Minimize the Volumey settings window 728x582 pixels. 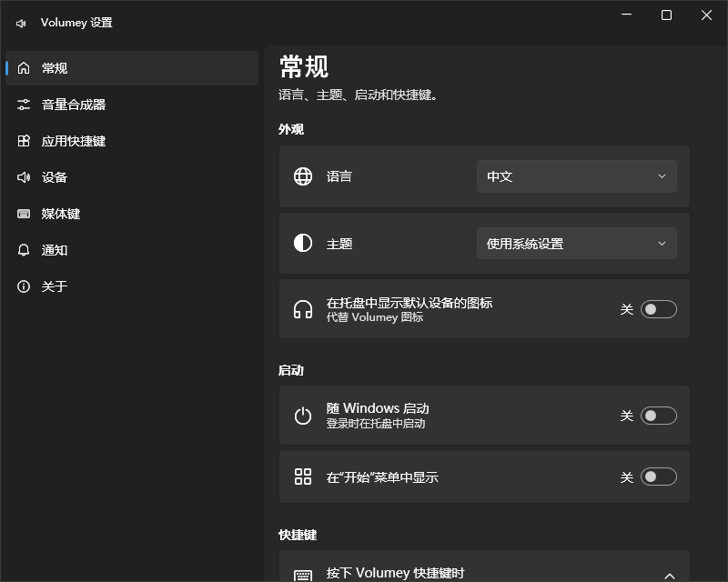[627, 15]
